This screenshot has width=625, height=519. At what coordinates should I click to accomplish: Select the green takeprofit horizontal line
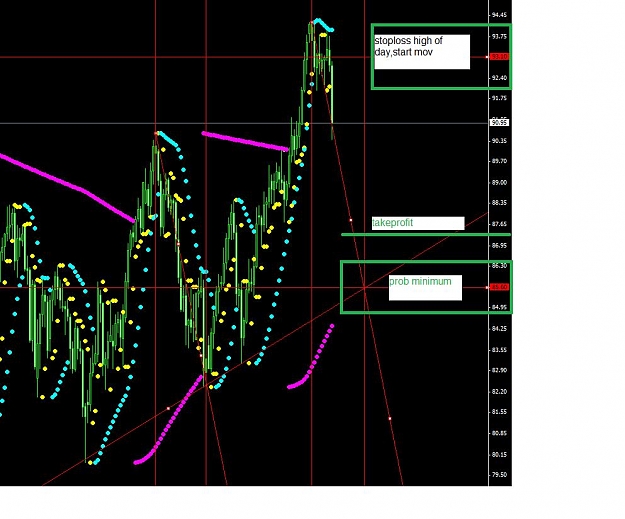(426, 234)
